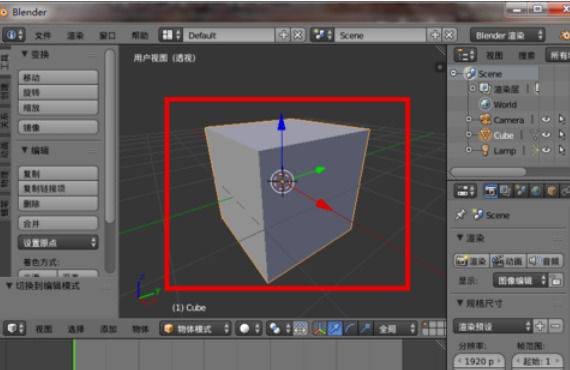Open the 渲染预设 presets dropdown

[493, 326]
